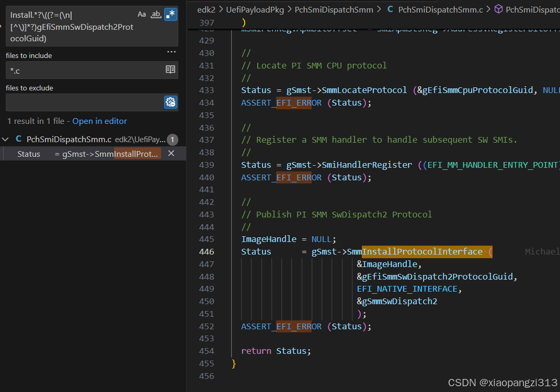Click SmiHandlerRegister call on line 439
560x392 pixels.
click(367, 165)
